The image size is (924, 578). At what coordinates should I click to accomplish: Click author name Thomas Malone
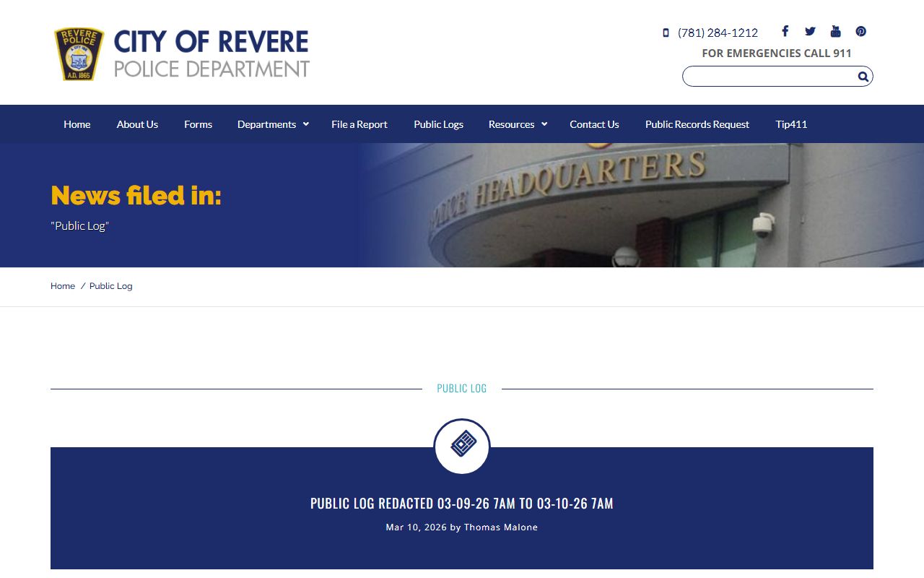click(x=501, y=527)
